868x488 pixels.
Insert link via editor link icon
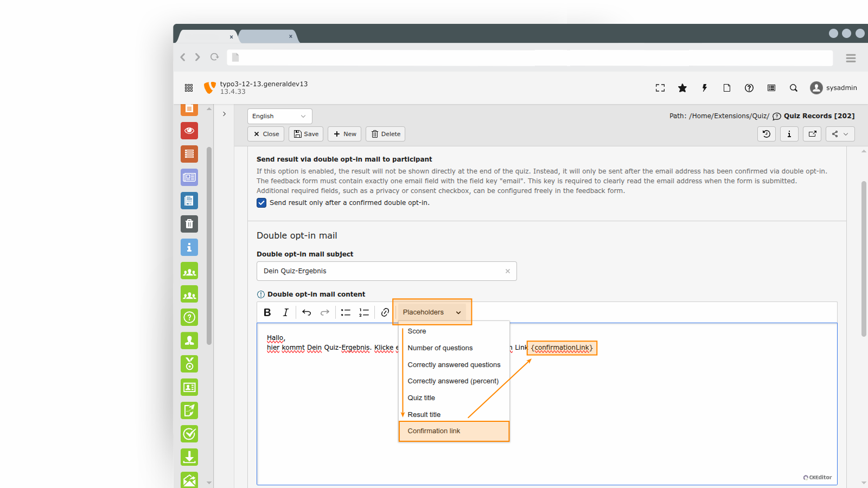385,312
